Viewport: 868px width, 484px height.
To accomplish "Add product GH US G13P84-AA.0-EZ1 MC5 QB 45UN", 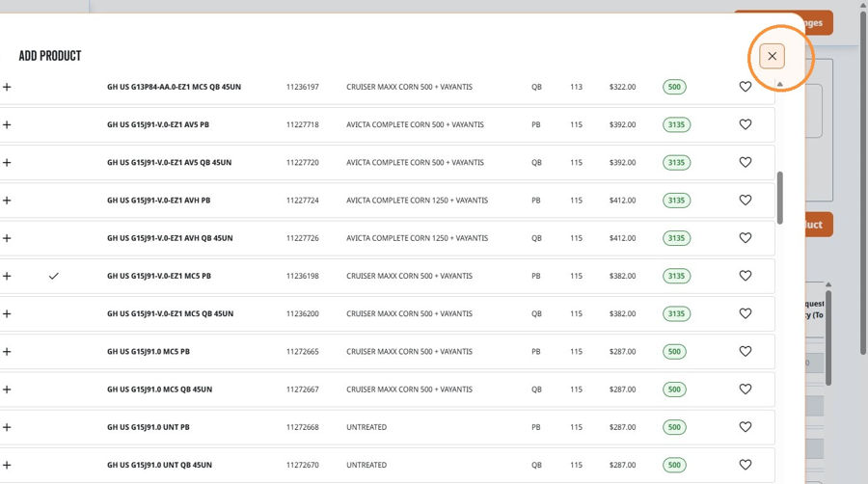I will 7,87.
